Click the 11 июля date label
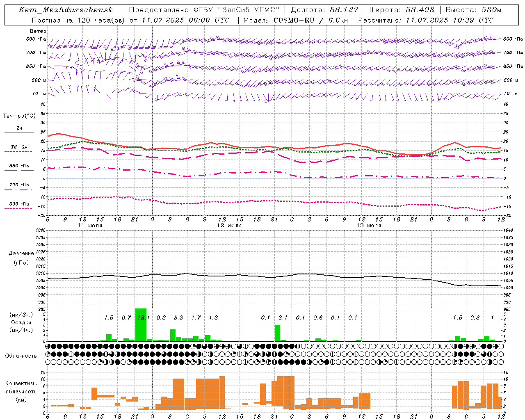Screen dimensions: 525x420 point(90,226)
